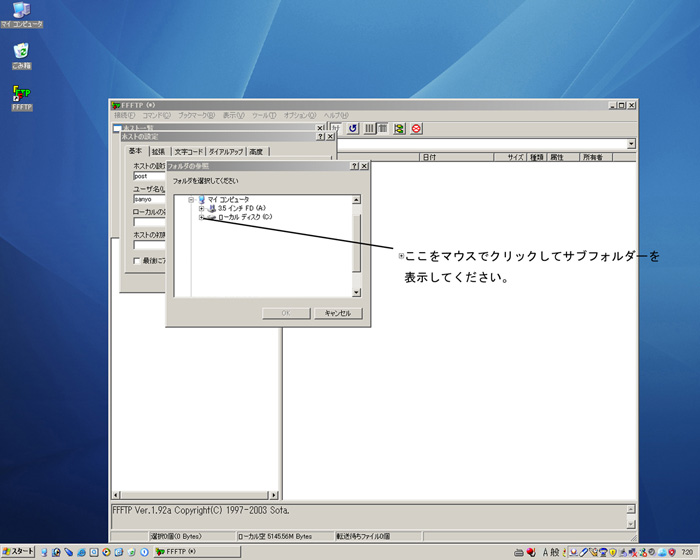This screenshot has width=700, height=560.
Task: Open the ツール(T) menu
Action: (264, 115)
